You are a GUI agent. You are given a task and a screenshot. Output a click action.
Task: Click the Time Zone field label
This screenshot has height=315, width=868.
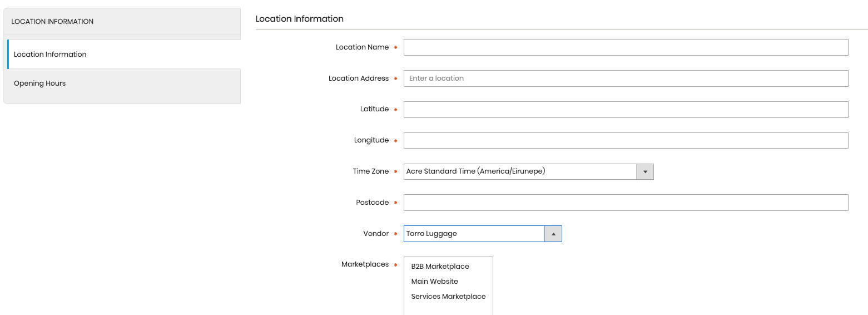[370, 171]
